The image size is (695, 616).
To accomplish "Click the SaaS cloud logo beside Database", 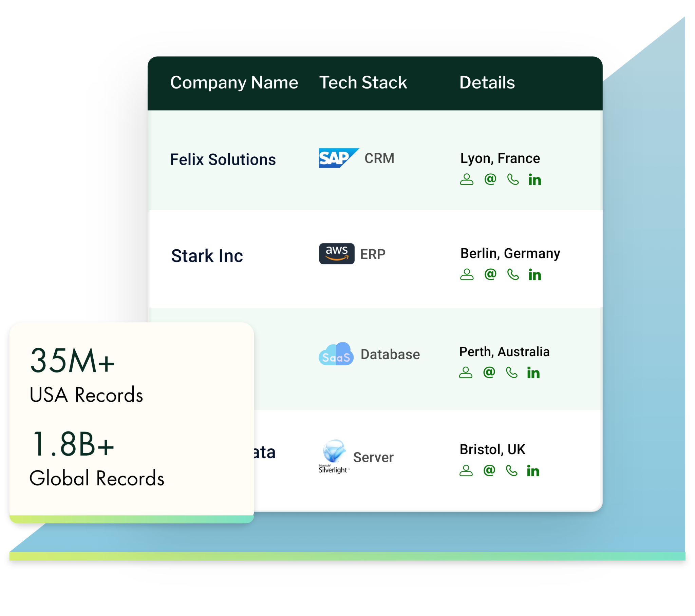I will tap(336, 354).
